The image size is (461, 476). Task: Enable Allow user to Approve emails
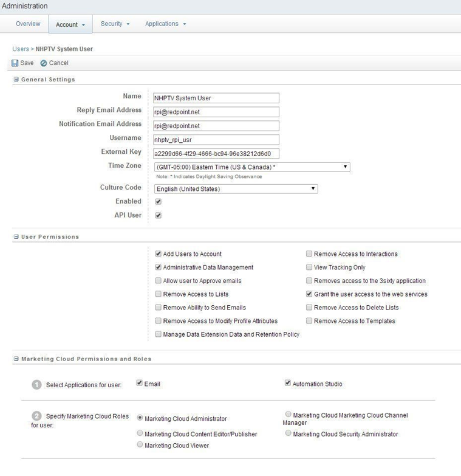point(159,281)
